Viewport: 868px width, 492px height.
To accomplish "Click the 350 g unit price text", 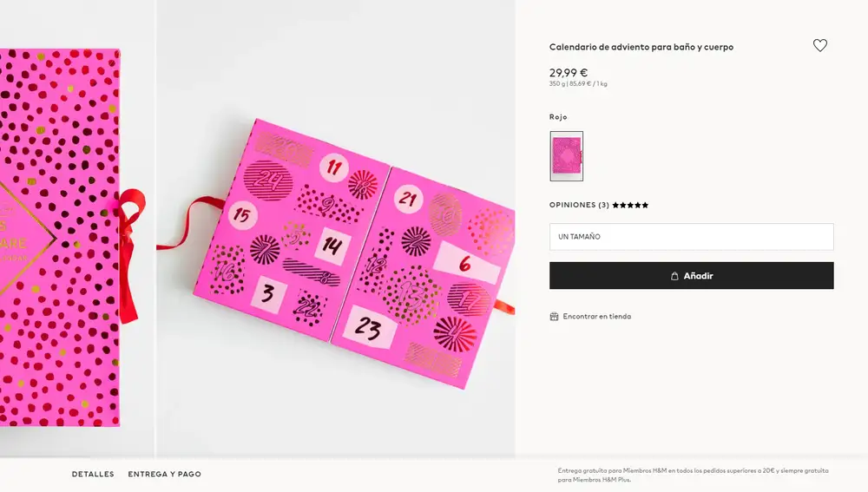I will (578, 84).
